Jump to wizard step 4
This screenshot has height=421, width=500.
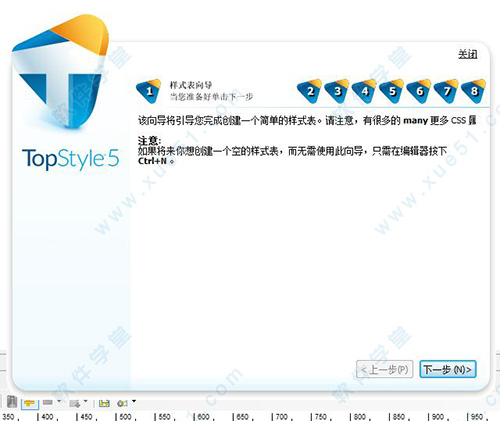[x=364, y=91]
